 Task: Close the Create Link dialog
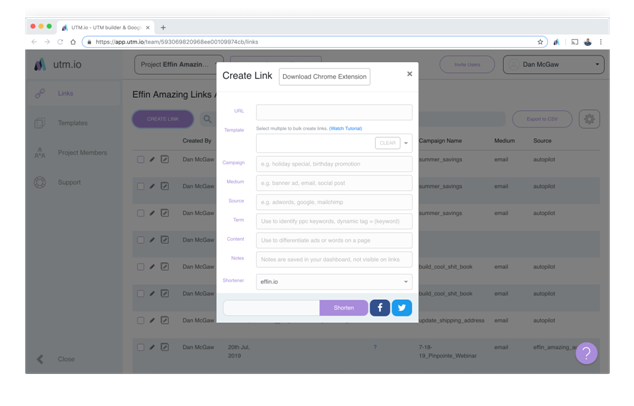409,74
